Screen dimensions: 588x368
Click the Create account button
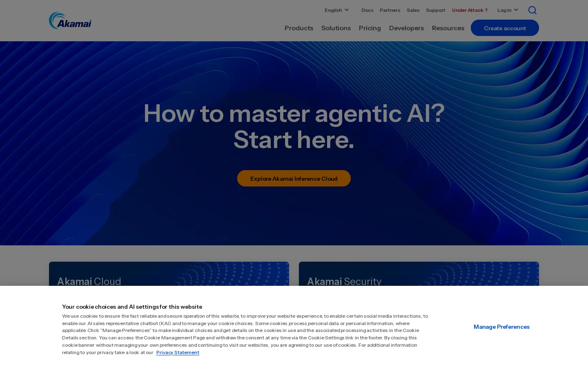[505, 28]
